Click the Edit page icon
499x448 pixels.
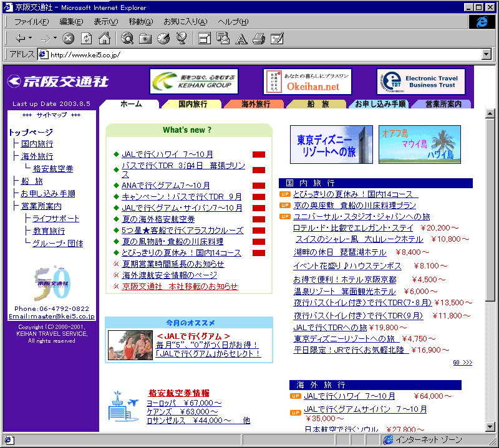click(277, 39)
